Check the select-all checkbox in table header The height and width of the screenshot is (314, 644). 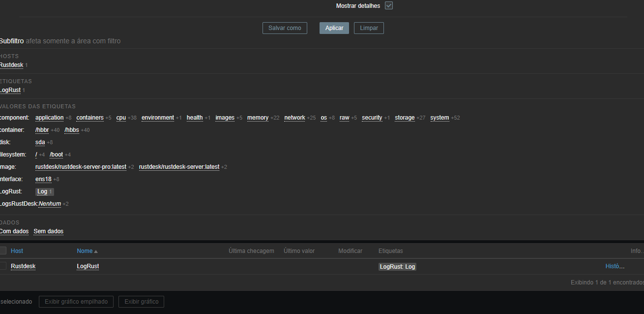(x=3, y=251)
